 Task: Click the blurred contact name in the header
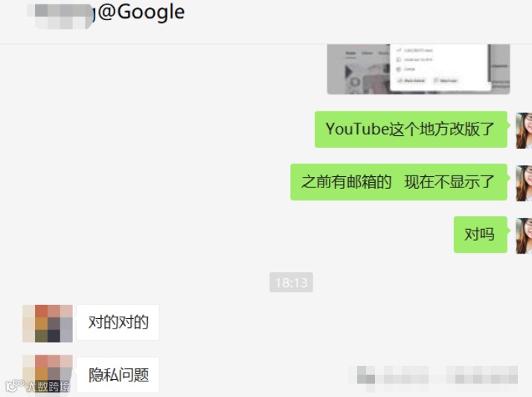point(62,16)
